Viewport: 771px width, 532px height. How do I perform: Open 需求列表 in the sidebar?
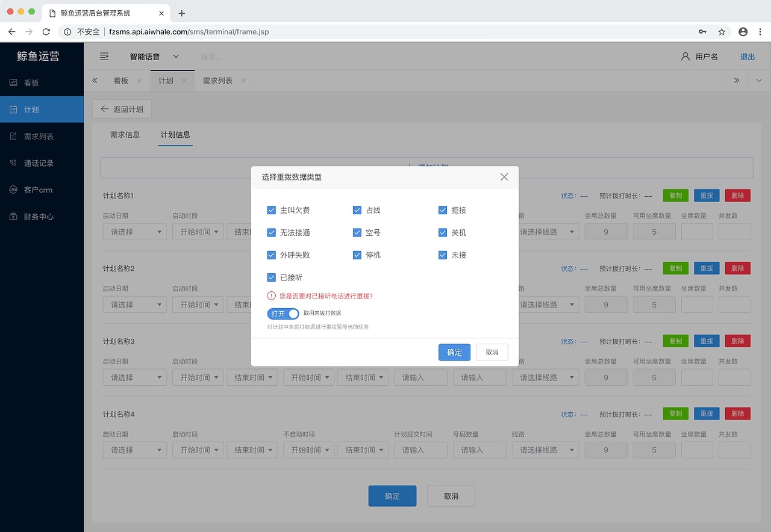[42, 136]
